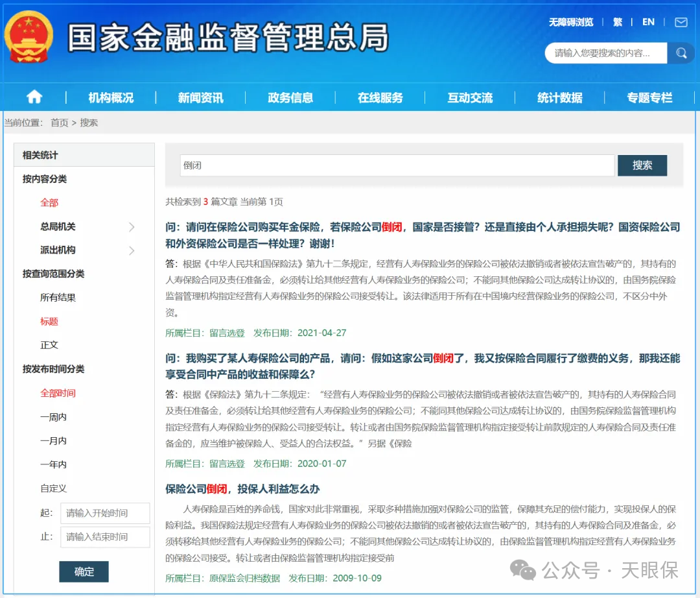The image size is (700, 598).
Task: Click the national emblem logo
Action: point(27,37)
